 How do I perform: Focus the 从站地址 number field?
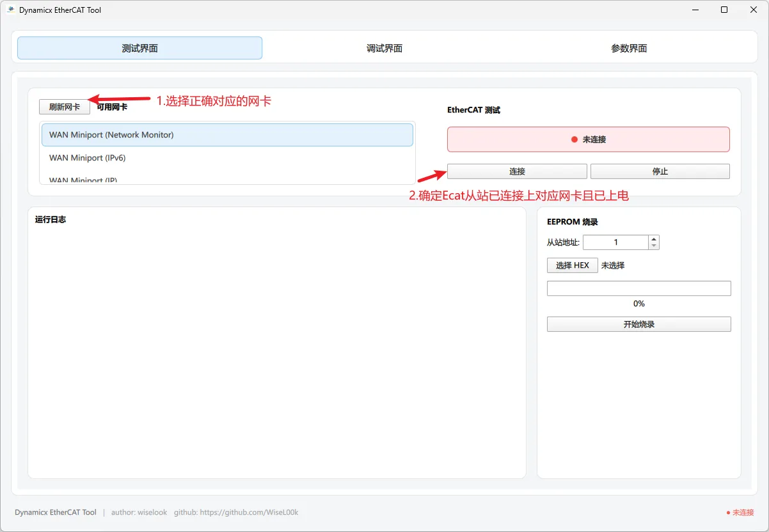point(615,242)
